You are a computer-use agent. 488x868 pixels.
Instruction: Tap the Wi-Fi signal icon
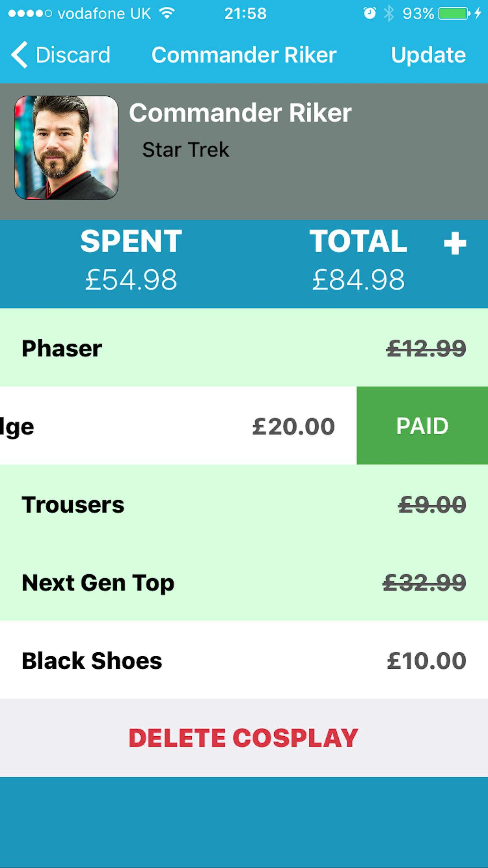coord(167,13)
